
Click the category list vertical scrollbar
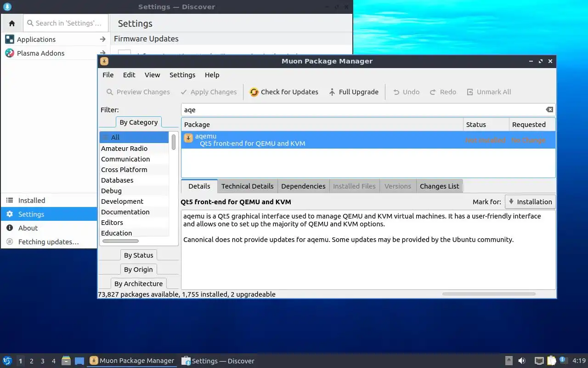point(174,142)
